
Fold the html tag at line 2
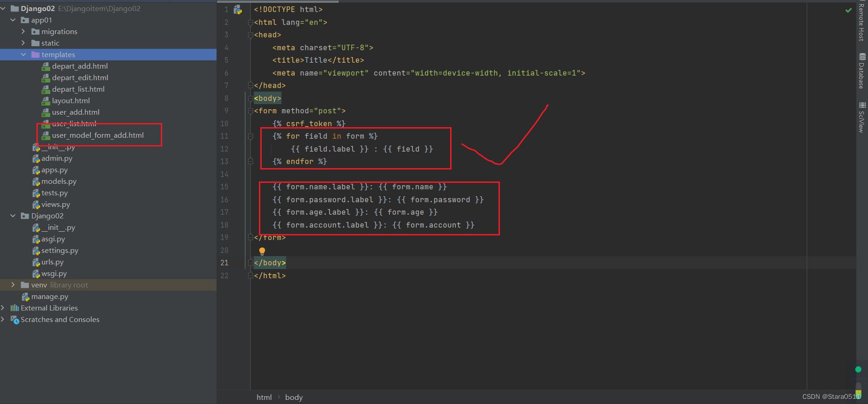250,22
